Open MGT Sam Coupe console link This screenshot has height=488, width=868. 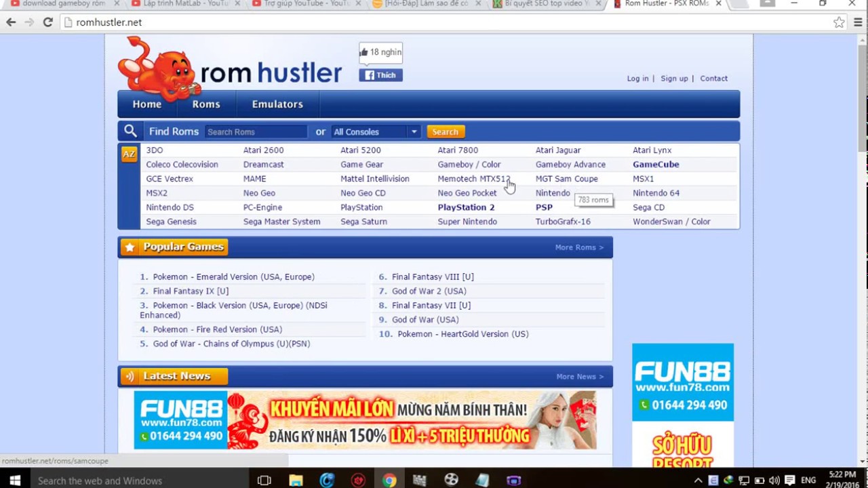click(566, 179)
